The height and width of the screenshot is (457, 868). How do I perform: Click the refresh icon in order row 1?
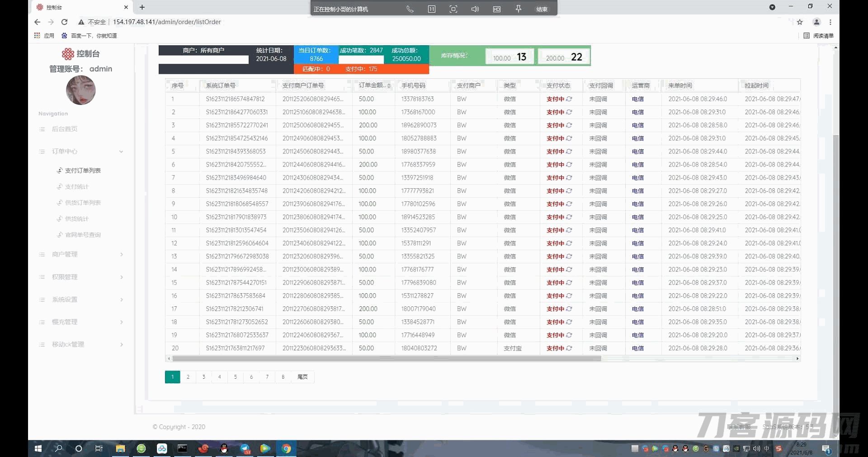[x=569, y=99]
